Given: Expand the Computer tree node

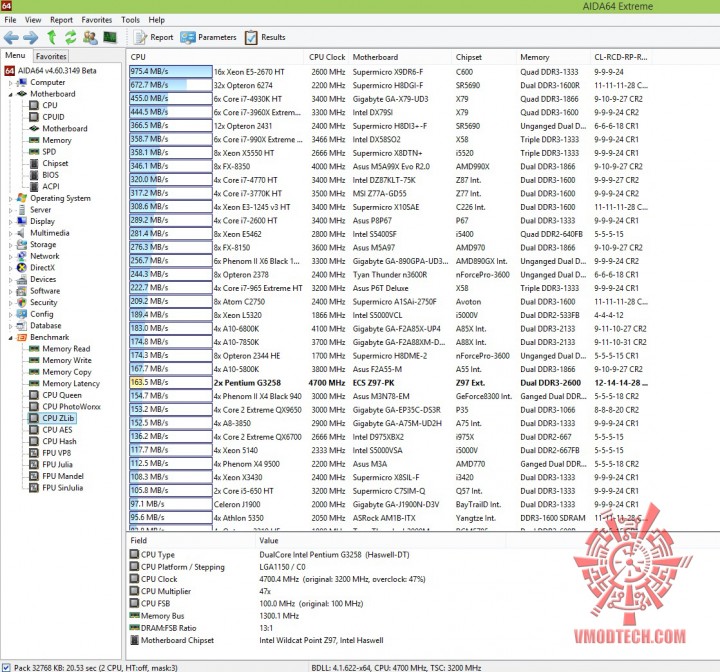Looking at the screenshot, I should [11, 83].
